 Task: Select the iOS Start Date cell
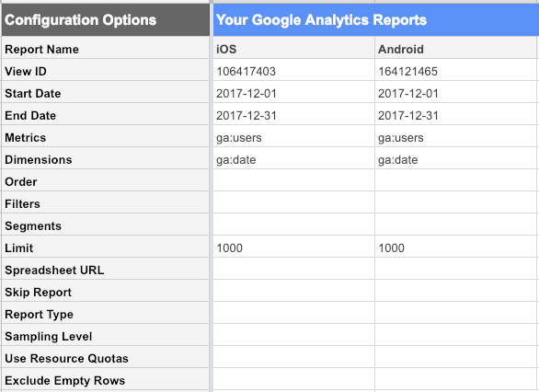point(293,93)
